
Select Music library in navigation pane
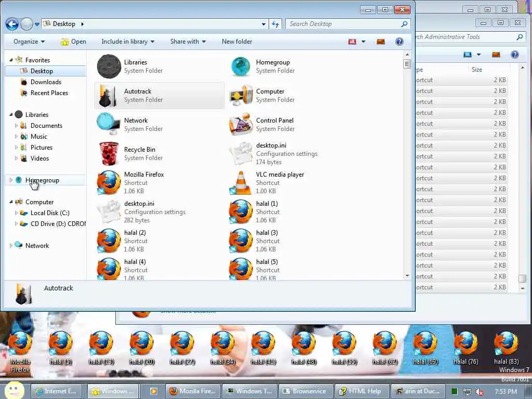pyautogui.click(x=38, y=137)
